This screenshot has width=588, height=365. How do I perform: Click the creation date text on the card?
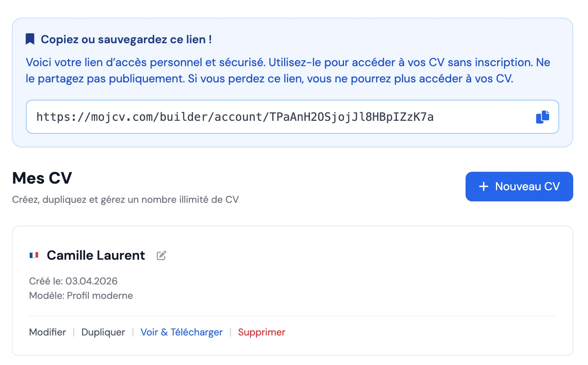(73, 281)
